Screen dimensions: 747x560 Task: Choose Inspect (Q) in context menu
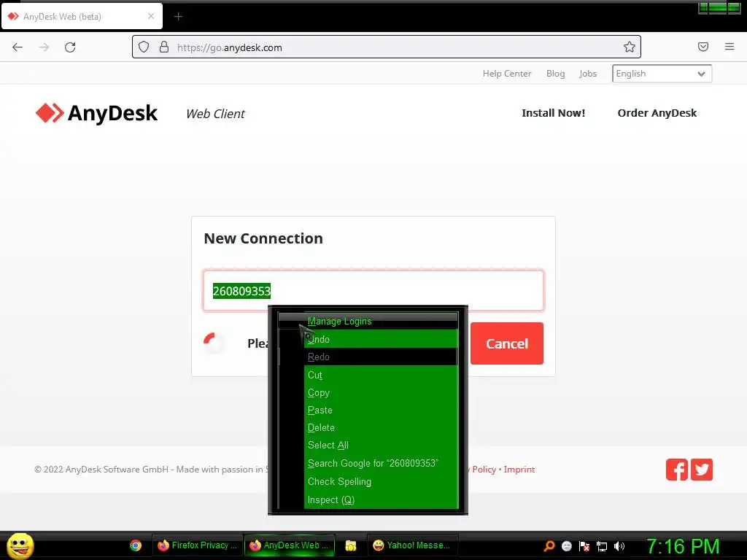click(x=368, y=499)
